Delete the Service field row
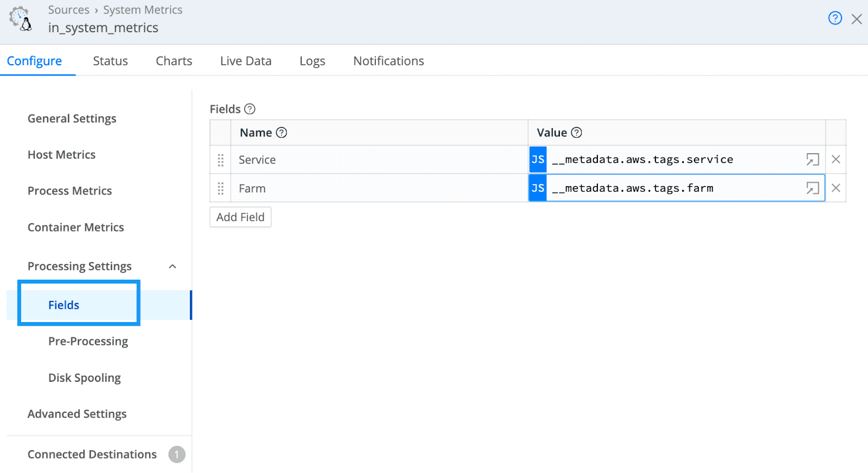Image resolution: width=868 pixels, height=473 pixels. (835, 160)
